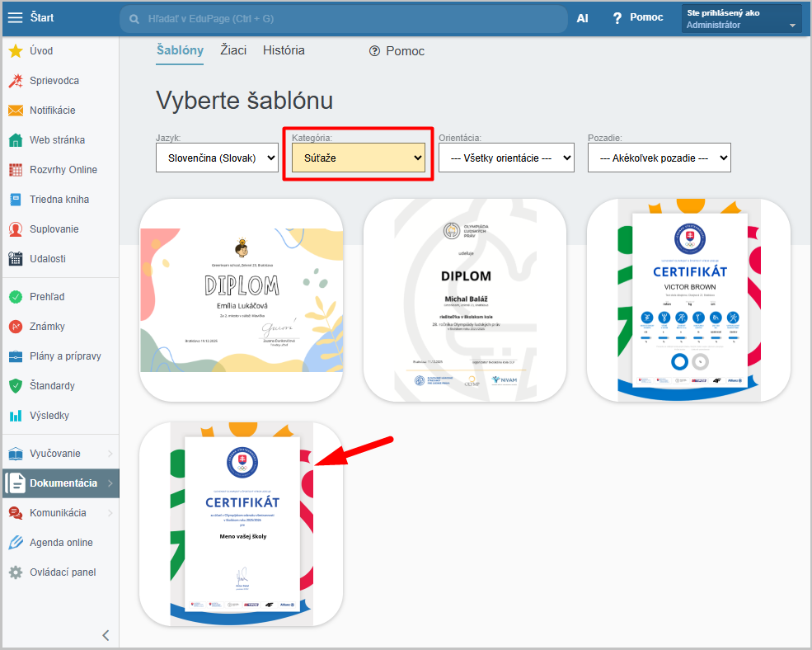812x650 pixels.
Task: Select the Emília Lukáčová Diplom template
Action: (242, 299)
